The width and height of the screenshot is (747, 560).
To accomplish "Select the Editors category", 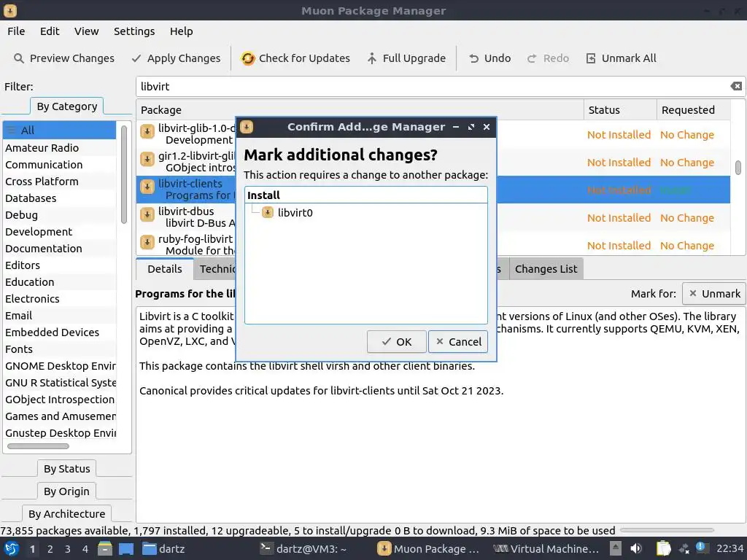I will tap(59, 265).
